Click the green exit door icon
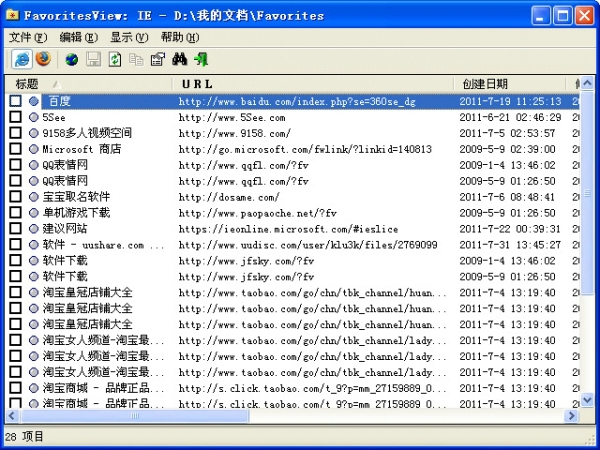This screenshot has width=600, height=450. pyautogui.click(x=202, y=59)
